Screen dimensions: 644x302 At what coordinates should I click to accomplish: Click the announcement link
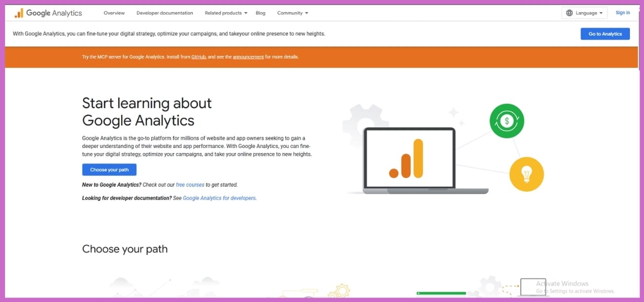(248, 57)
